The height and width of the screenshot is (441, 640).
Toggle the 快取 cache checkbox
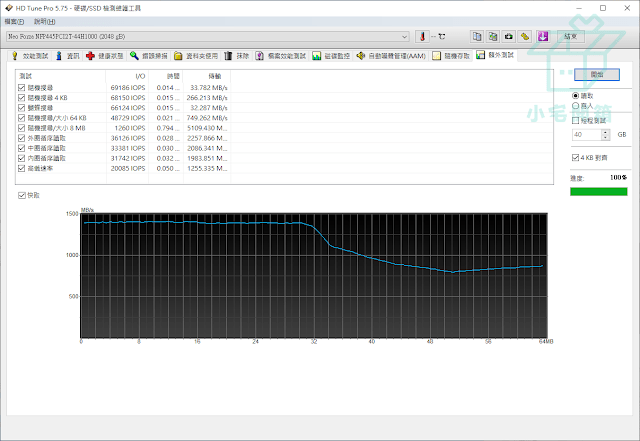point(22,196)
